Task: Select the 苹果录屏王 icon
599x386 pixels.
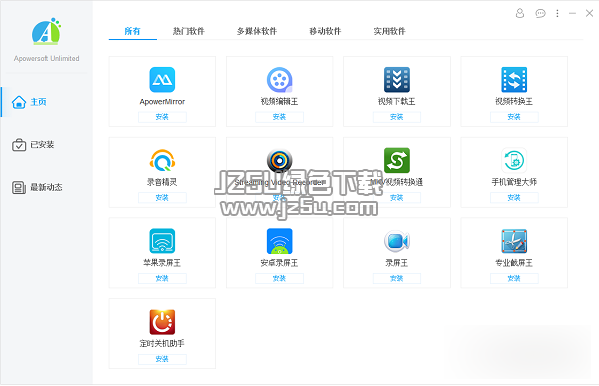Action: pyautogui.click(x=162, y=241)
